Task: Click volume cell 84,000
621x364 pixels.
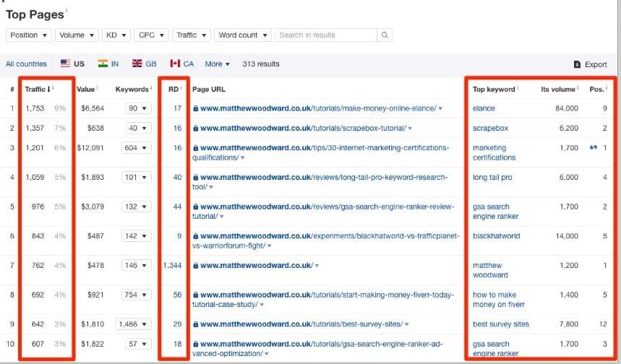Action: tap(567, 108)
